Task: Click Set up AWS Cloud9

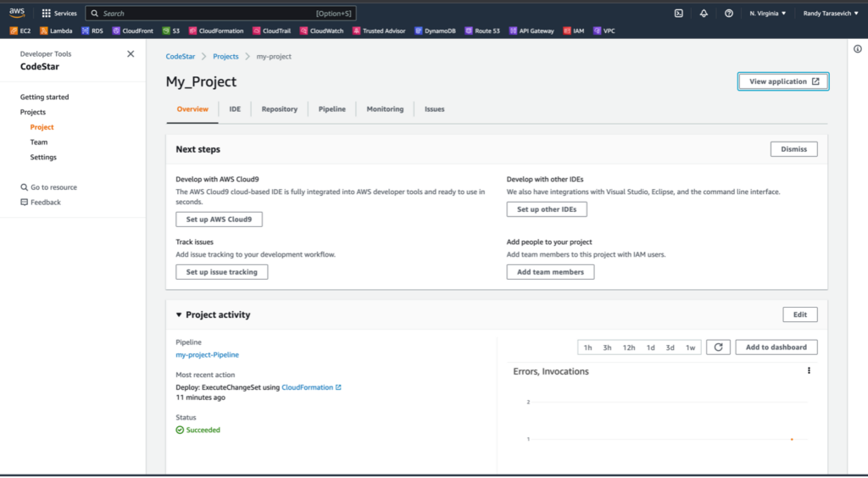Action: click(220, 220)
